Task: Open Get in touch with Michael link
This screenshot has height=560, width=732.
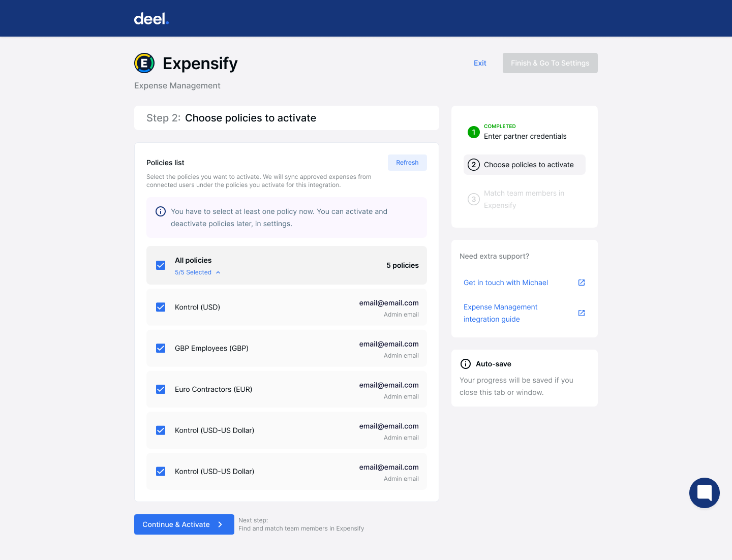Action: 506,283
